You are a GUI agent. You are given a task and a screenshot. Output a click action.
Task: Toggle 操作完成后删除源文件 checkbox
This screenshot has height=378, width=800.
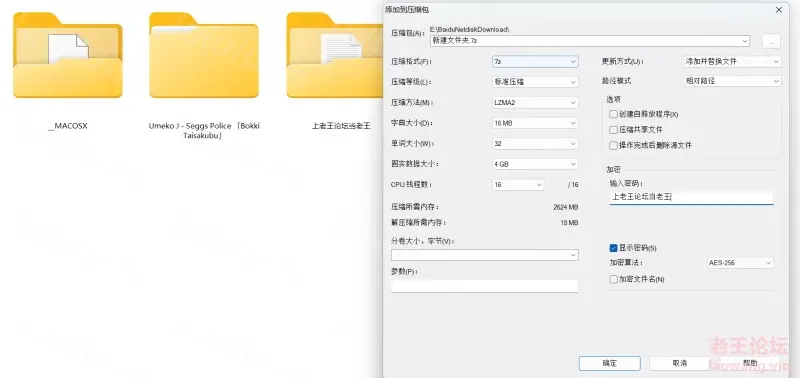tap(613, 145)
